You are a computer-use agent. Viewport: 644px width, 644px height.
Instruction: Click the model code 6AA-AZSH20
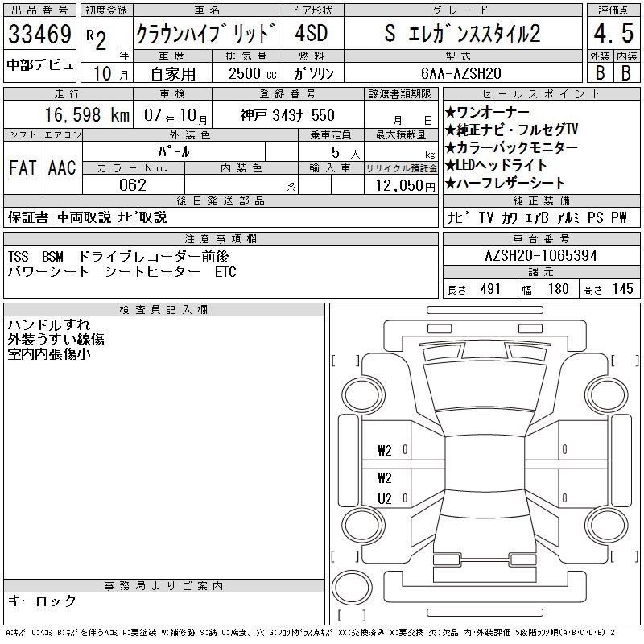click(x=460, y=73)
